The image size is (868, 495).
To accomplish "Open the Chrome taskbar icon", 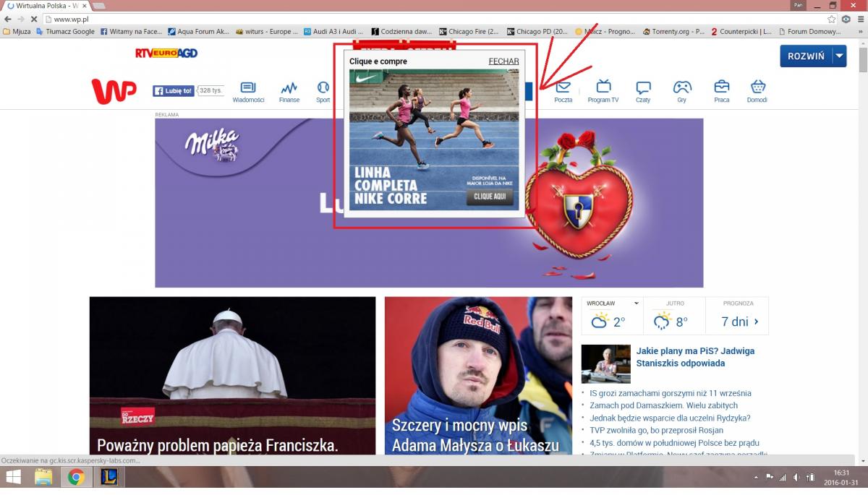I will [76, 477].
